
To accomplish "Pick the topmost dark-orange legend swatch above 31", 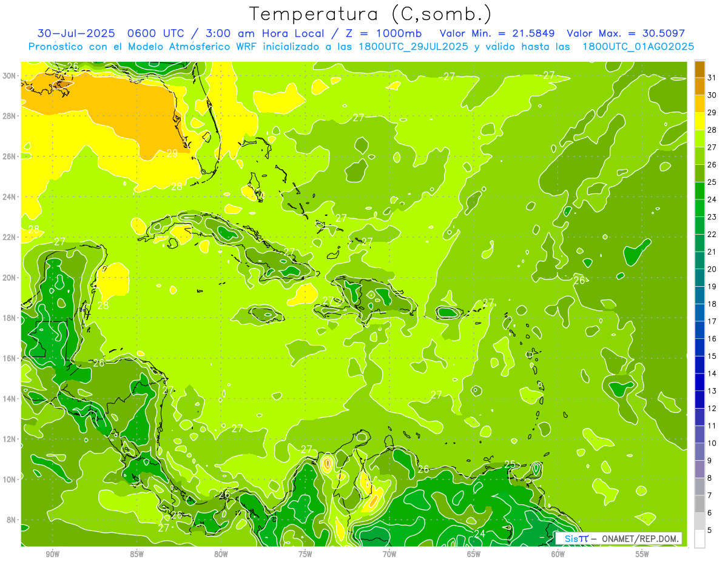I will tap(699, 69).
